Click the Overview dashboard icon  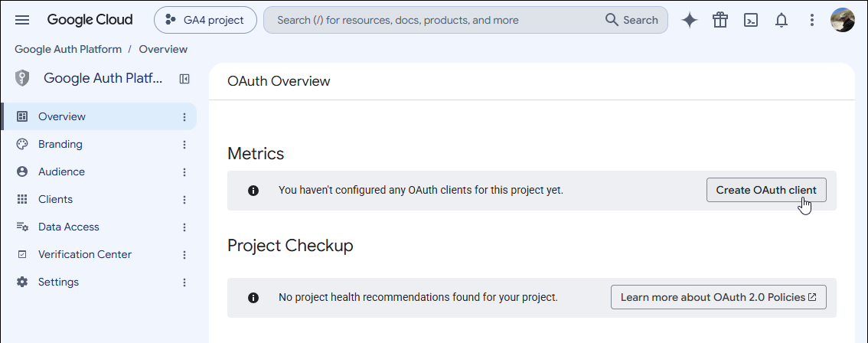click(22, 116)
